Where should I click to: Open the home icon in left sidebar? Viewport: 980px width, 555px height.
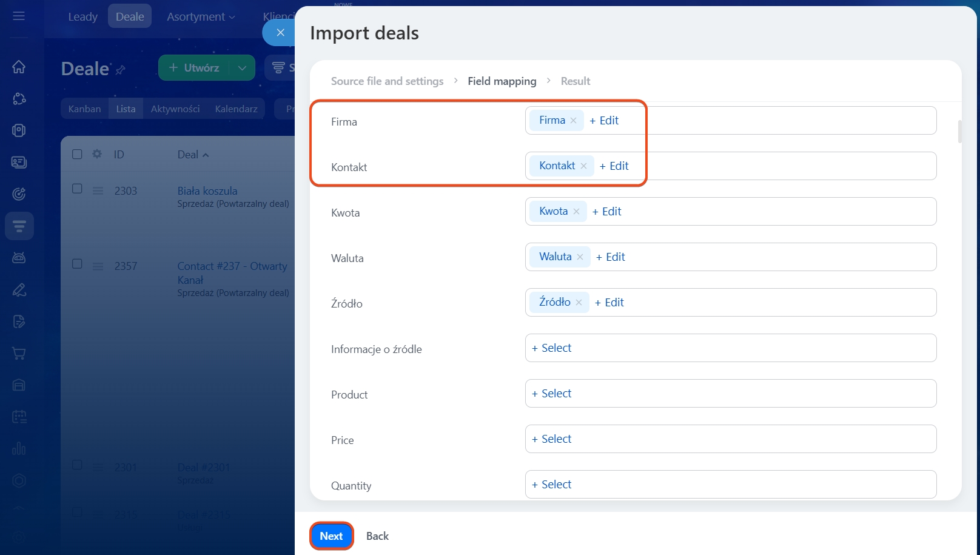pyautogui.click(x=19, y=67)
